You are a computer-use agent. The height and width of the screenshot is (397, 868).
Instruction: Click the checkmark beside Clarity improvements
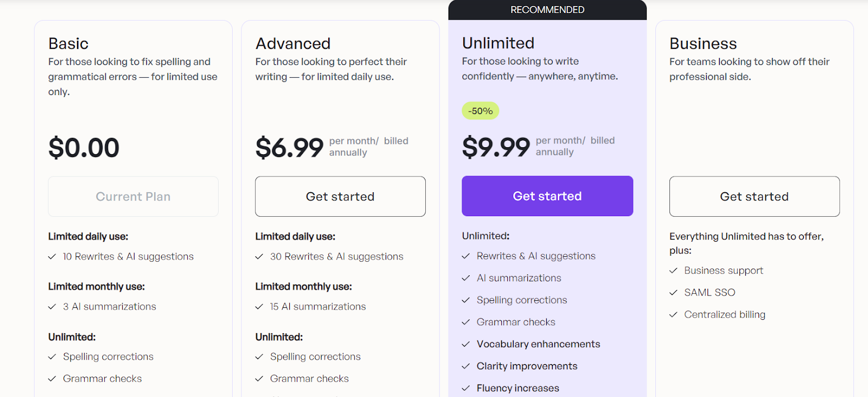click(x=466, y=366)
